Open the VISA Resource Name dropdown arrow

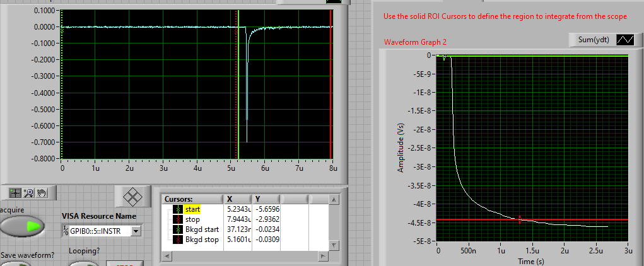click(x=136, y=231)
